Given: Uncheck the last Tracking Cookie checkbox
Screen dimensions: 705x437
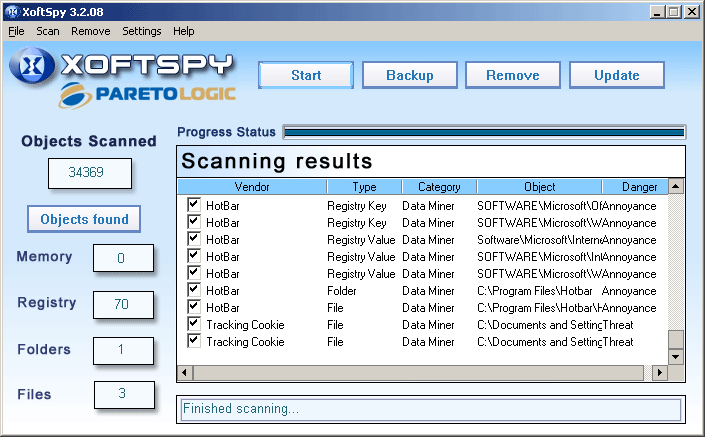Looking at the screenshot, I should point(194,341).
